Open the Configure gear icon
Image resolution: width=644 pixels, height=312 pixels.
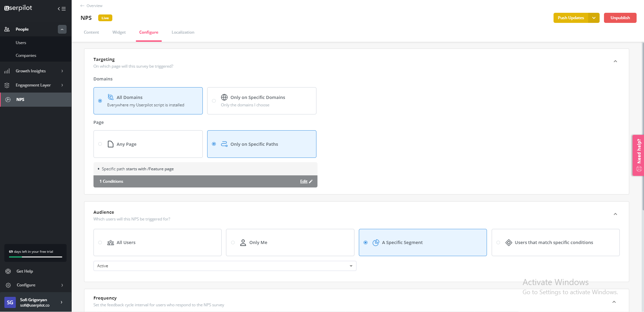7,285
